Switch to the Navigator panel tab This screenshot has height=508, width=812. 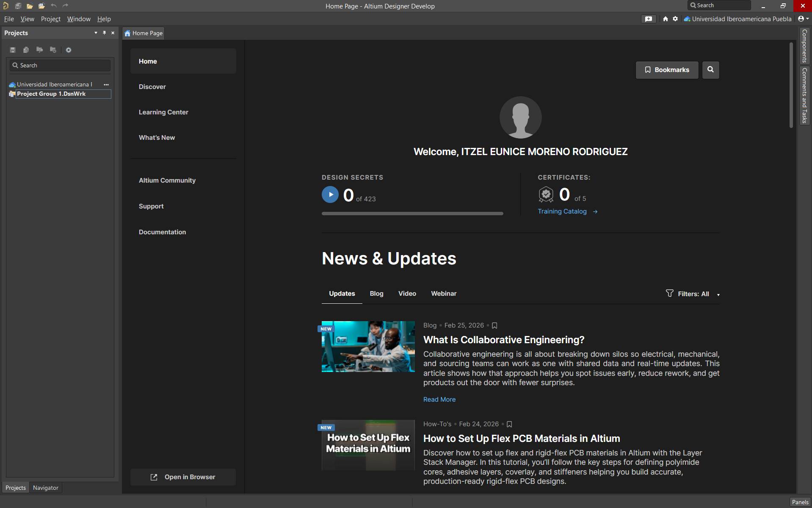(x=46, y=488)
